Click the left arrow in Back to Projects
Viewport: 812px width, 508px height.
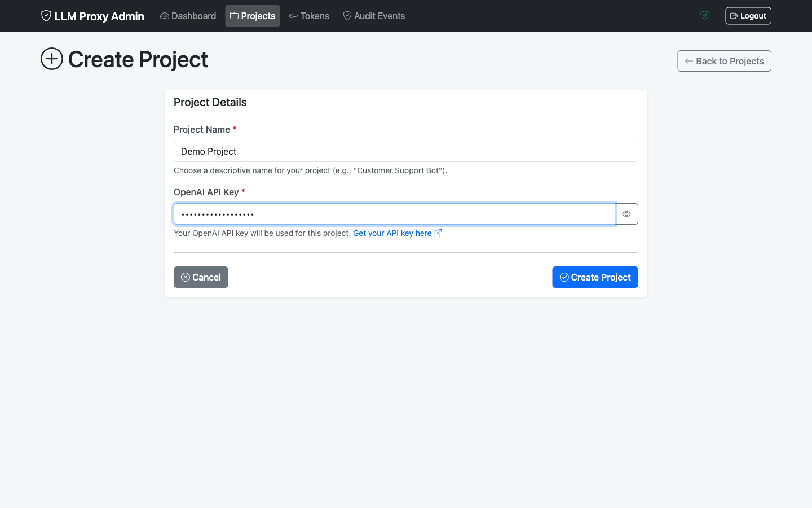689,60
